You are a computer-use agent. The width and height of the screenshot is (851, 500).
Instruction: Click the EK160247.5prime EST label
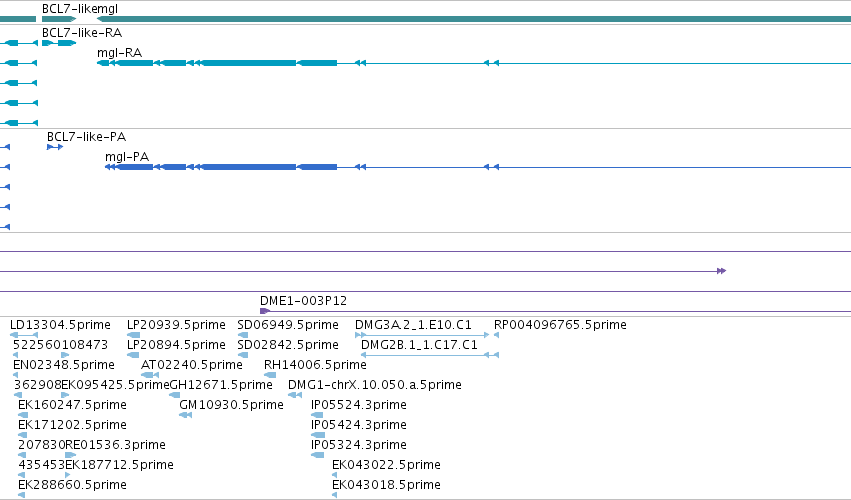pos(72,405)
